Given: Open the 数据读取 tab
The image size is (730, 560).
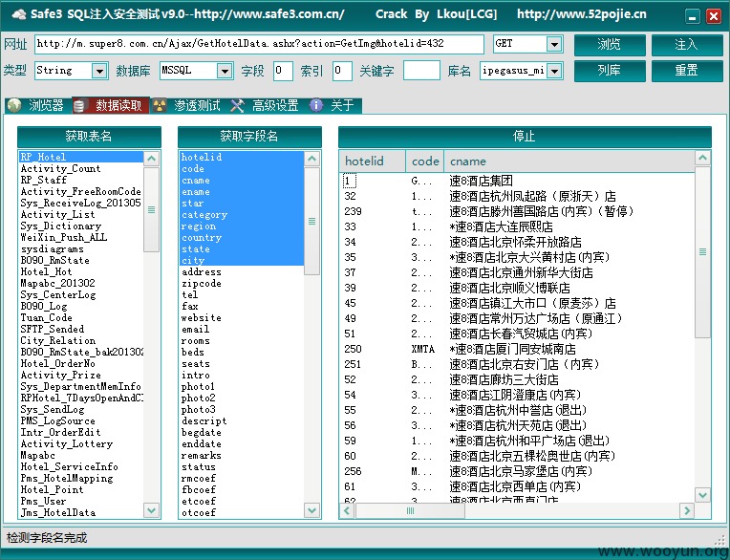Looking at the screenshot, I should coord(111,106).
